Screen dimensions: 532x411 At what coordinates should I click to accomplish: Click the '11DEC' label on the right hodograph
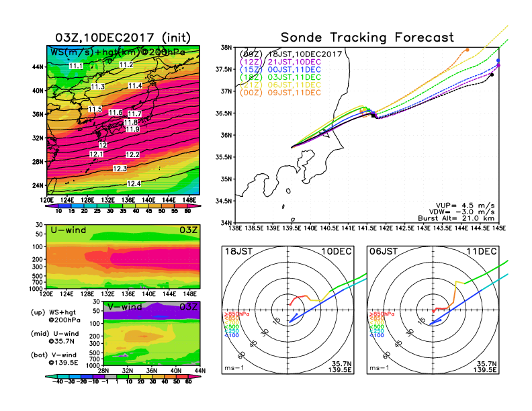(x=482, y=251)
